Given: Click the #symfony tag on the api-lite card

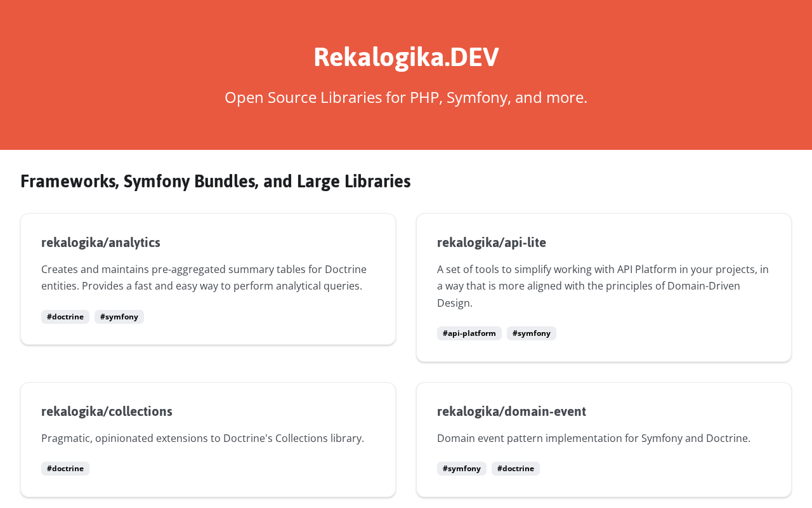Looking at the screenshot, I should [x=532, y=333].
